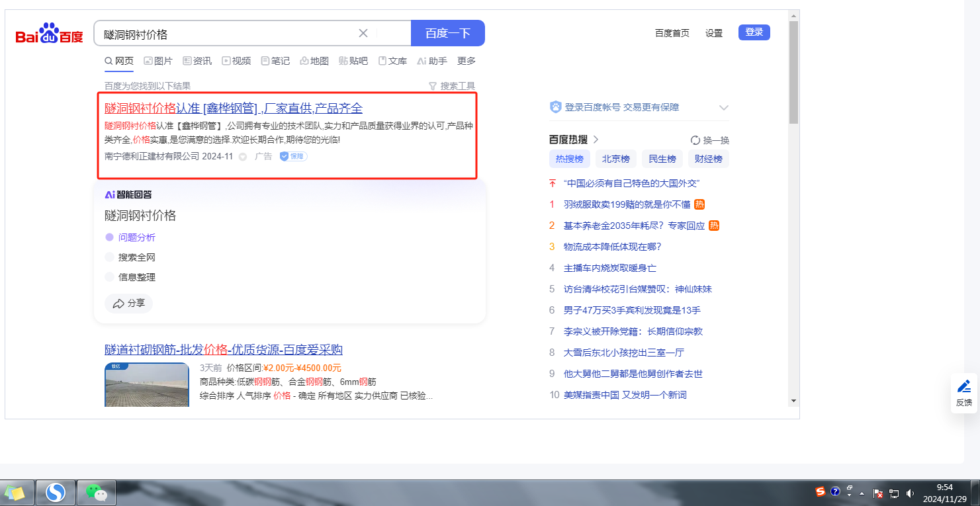Click the 百度一下 search button
The width and height of the screenshot is (980, 506).
point(448,33)
